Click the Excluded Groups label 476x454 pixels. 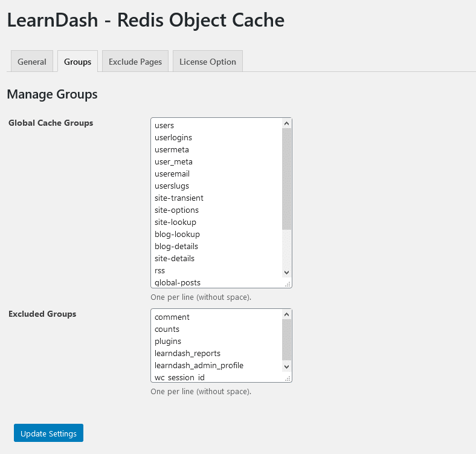pos(42,314)
